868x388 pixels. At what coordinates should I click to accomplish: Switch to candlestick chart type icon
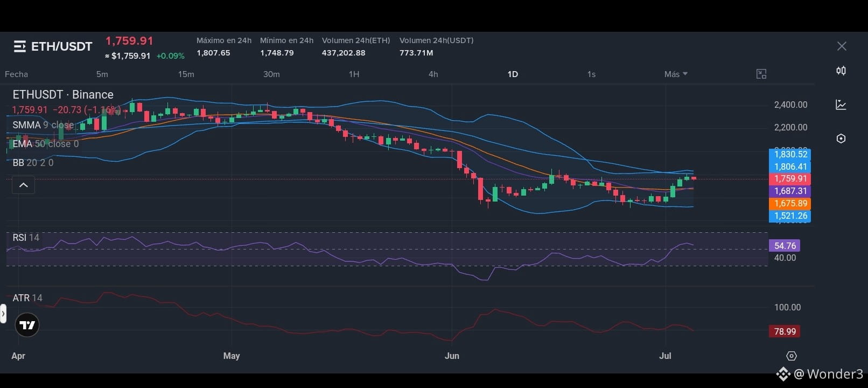tap(841, 71)
